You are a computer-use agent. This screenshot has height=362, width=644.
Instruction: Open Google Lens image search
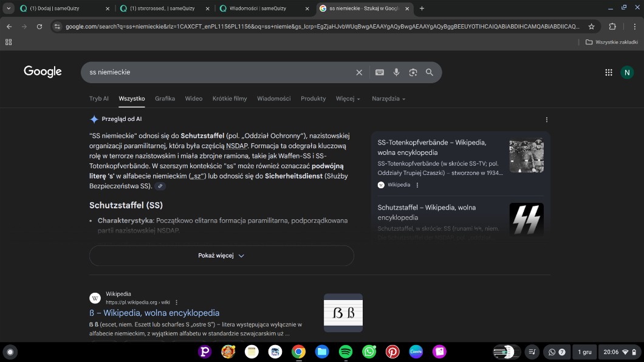click(x=413, y=72)
